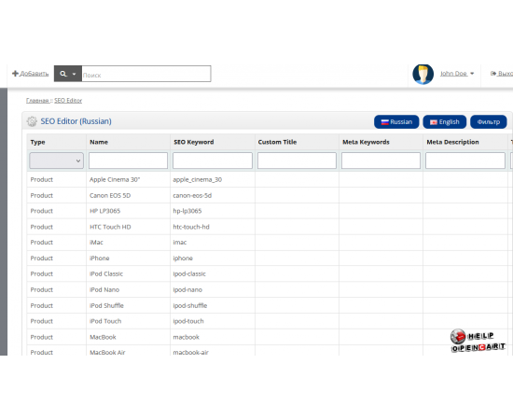Screen dimensions: 513x420
Task: Open the Type filter dropdown
Action: (57, 161)
